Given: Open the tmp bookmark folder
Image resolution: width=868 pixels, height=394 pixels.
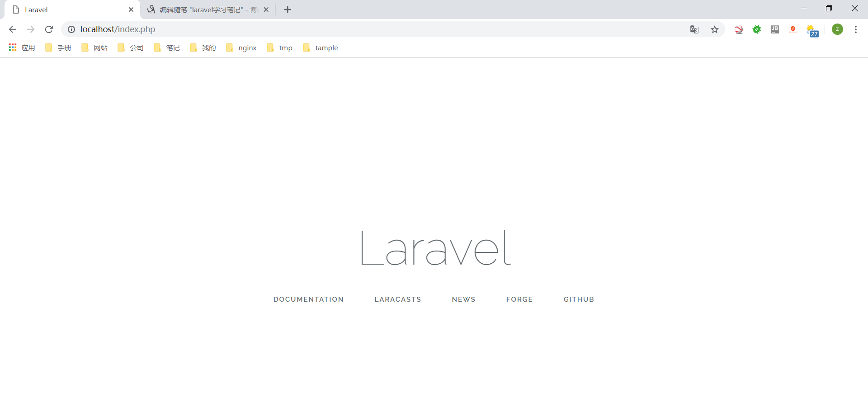Looking at the screenshot, I should tap(279, 47).
